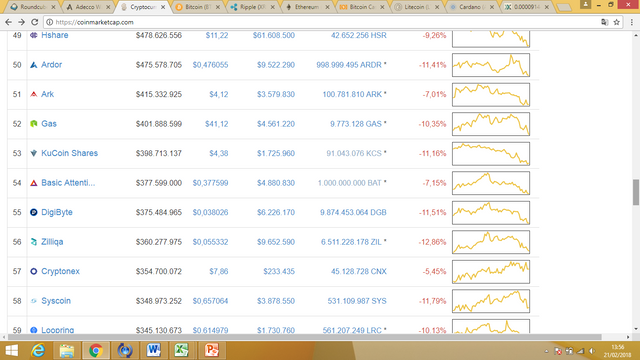Image resolution: width=640 pixels, height=360 pixels.
Task: Switch to the Ethereum tab
Action: pos(307,7)
